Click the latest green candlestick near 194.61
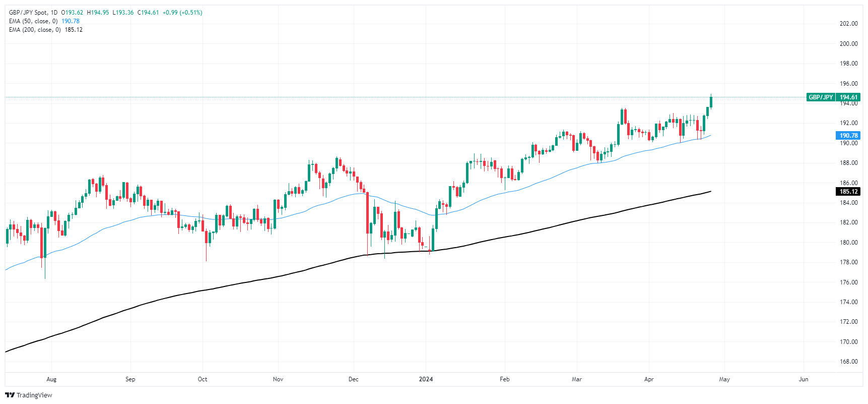 (711, 101)
